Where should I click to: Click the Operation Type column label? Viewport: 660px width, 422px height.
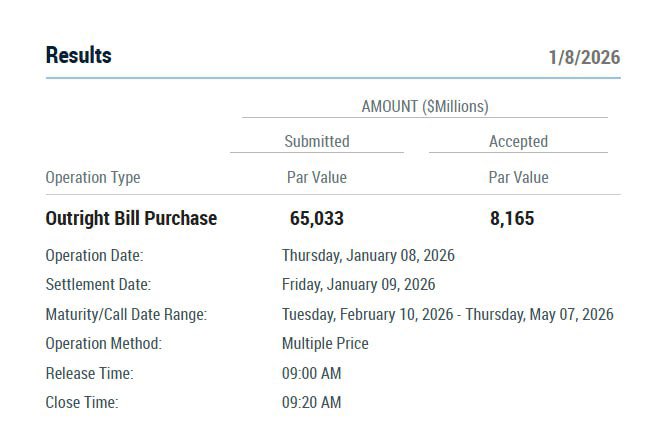[93, 178]
